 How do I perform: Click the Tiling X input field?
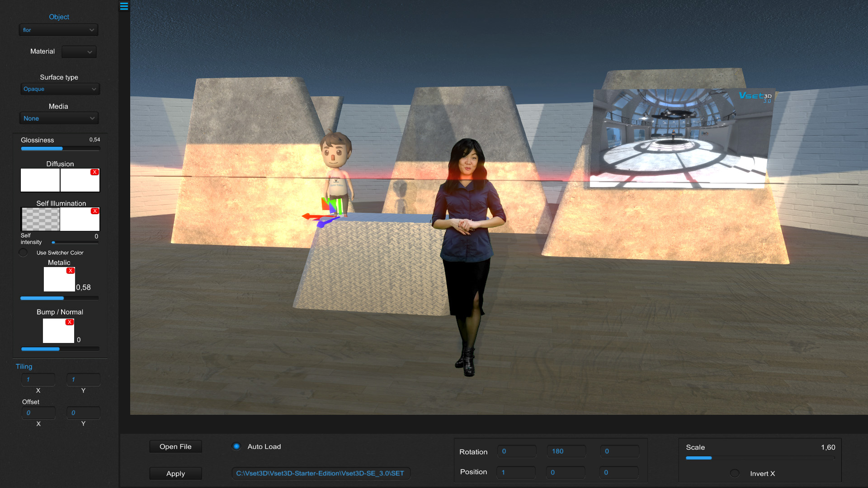pos(38,380)
